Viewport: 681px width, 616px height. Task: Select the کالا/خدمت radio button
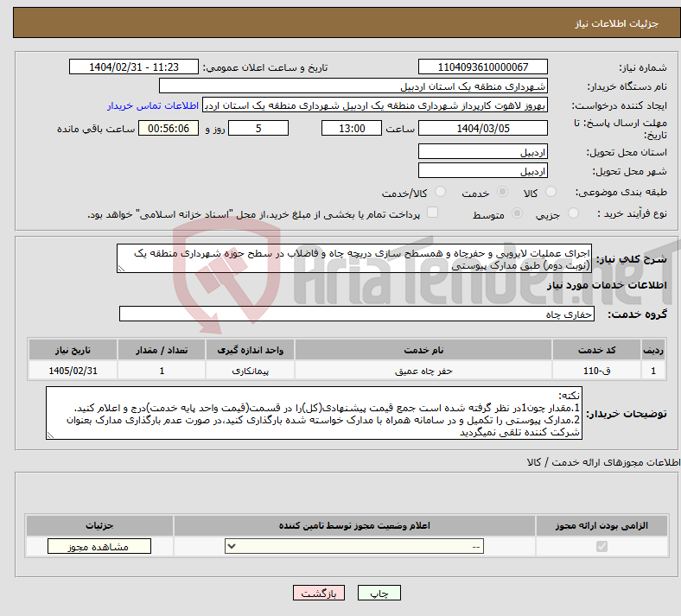coord(441,192)
